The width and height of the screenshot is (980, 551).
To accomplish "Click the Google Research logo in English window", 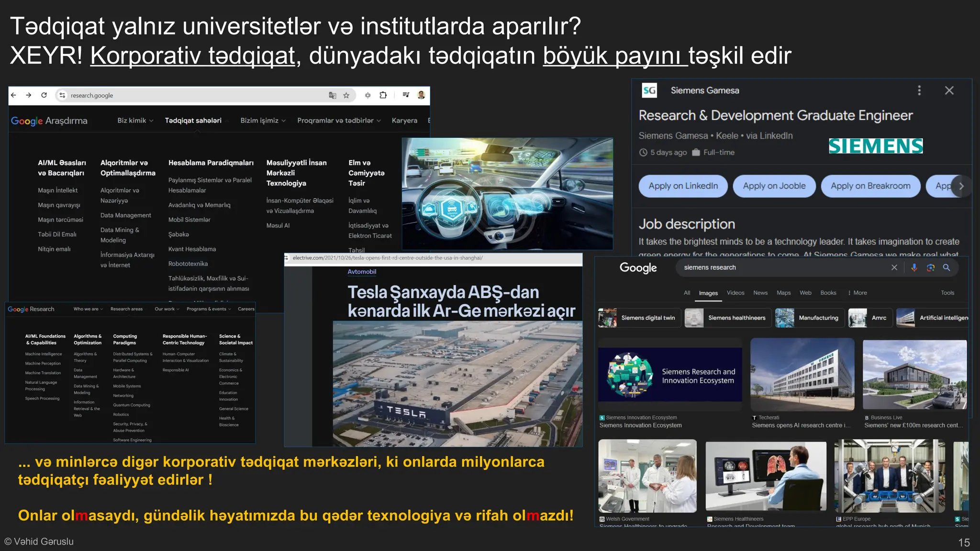I will [31, 309].
